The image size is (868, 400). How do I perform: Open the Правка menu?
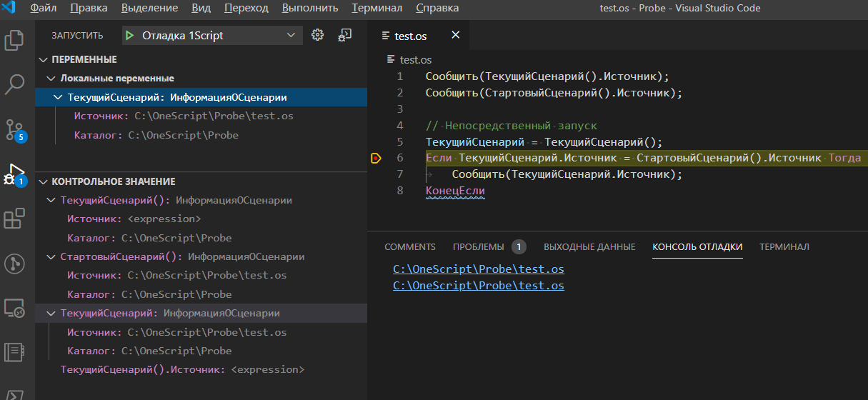[x=89, y=9]
